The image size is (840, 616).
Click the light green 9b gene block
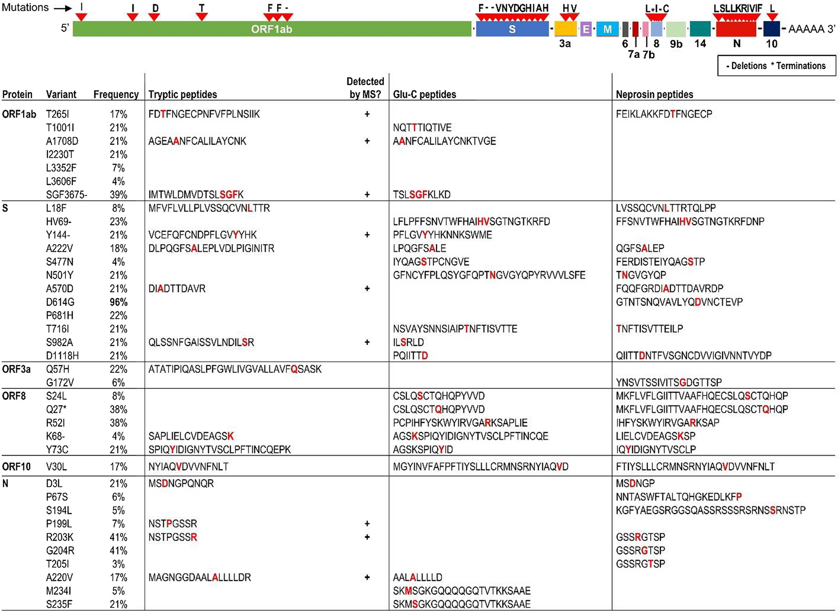[x=676, y=29]
